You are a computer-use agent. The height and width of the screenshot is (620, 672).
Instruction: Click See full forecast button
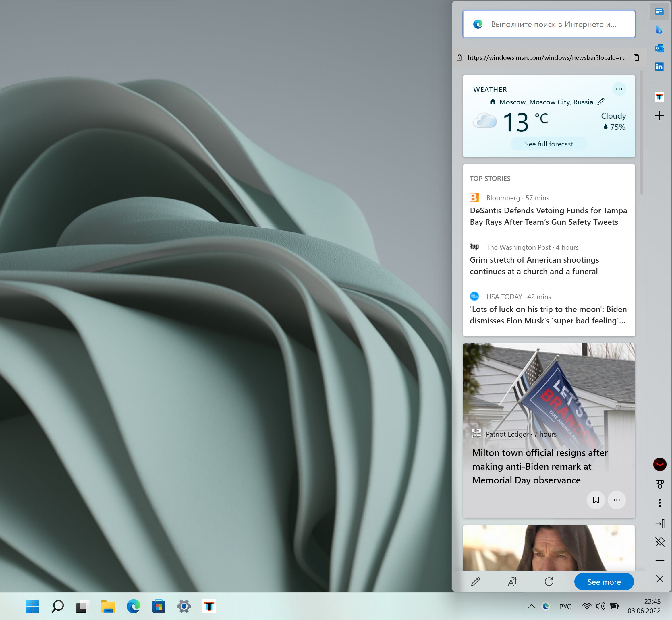(x=549, y=144)
